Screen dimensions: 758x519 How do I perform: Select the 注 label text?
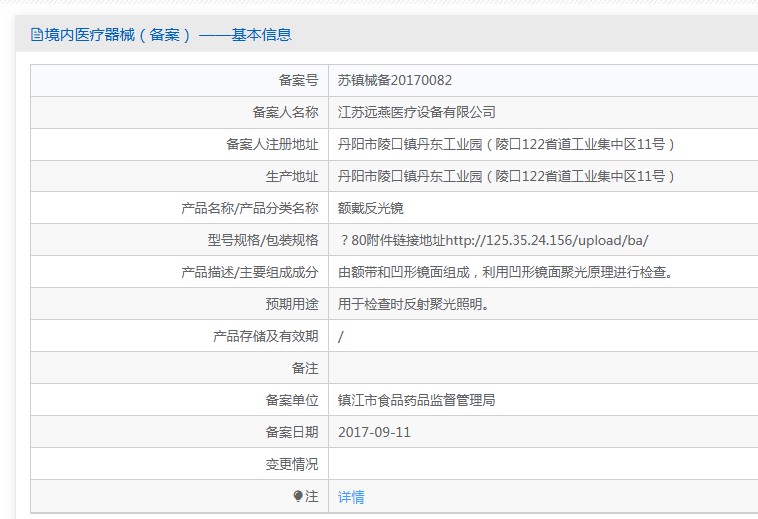click(312, 496)
